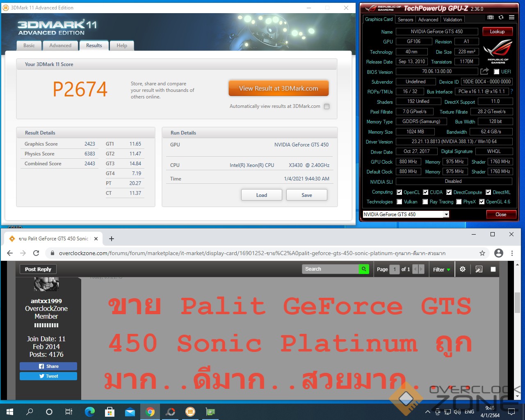The image size is (525, 420).
Task: Open Cortana from the taskbar
Action: (49, 411)
